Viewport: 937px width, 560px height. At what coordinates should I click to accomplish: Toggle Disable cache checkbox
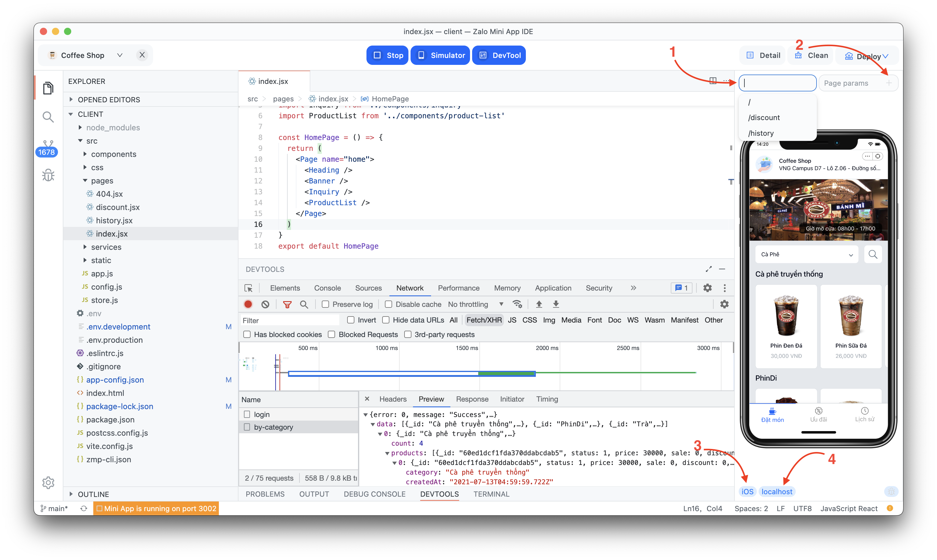point(389,304)
